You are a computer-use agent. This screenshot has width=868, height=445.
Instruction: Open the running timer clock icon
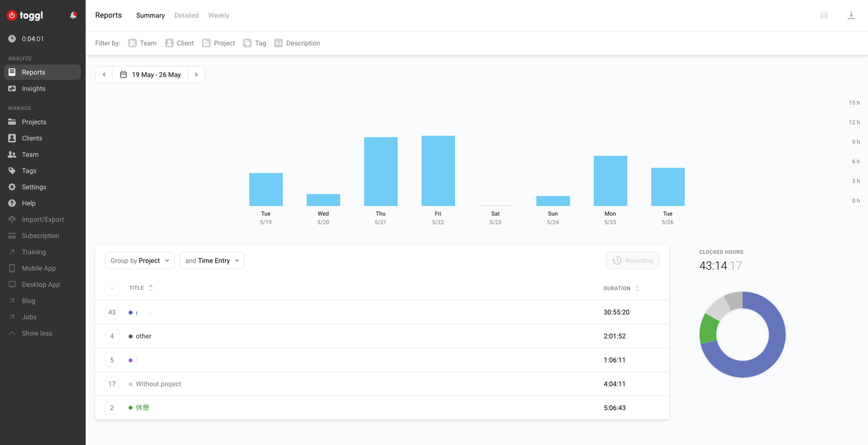tap(12, 39)
